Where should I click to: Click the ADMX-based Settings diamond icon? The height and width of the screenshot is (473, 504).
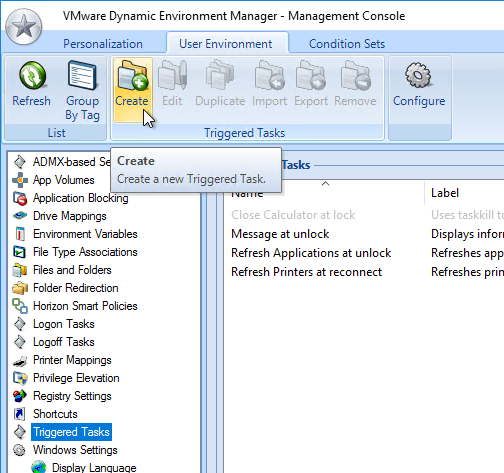click(x=20, y=162)
